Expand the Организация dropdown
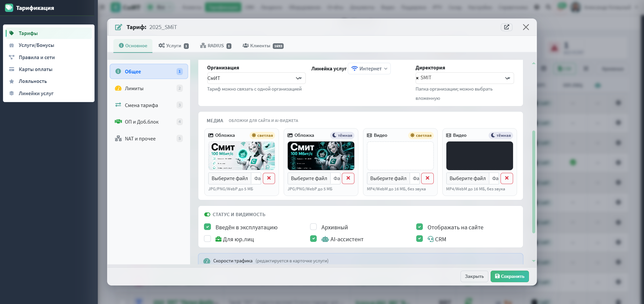This screenshot has height=304, width=644. [256, 78]
